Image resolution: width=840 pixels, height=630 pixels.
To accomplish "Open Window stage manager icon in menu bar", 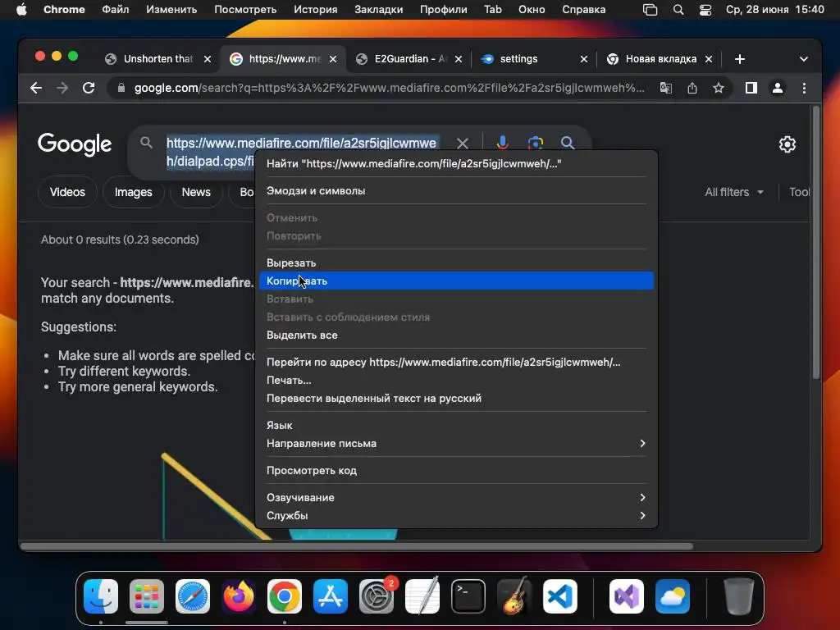I will coord(650,10).
